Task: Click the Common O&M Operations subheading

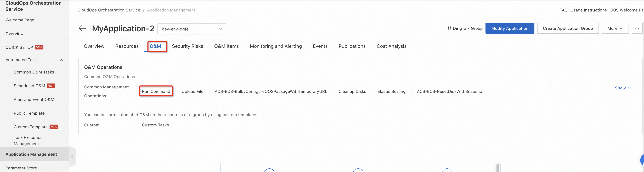Action: (110, 77)
